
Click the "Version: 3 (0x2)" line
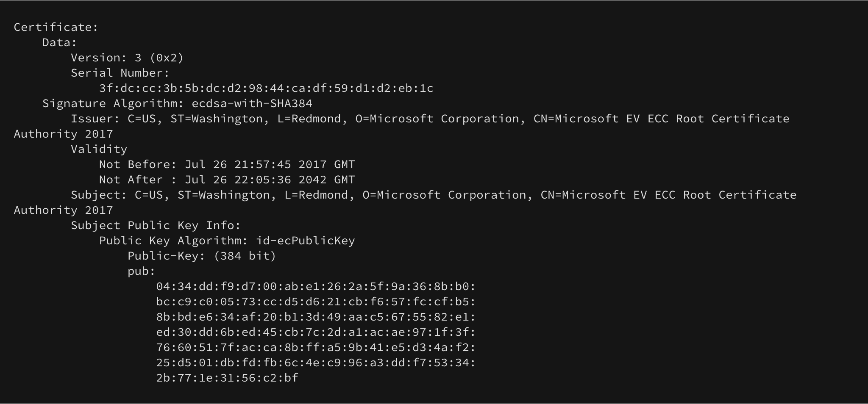(x=127, y=58)
